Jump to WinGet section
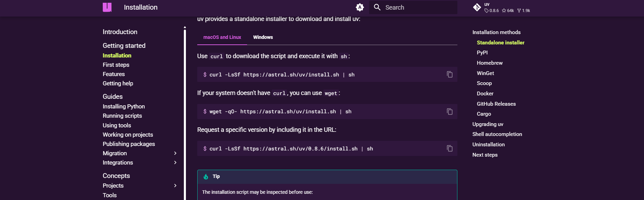The image size is (644, 200). pyautogui.click(x=485, y=73)
